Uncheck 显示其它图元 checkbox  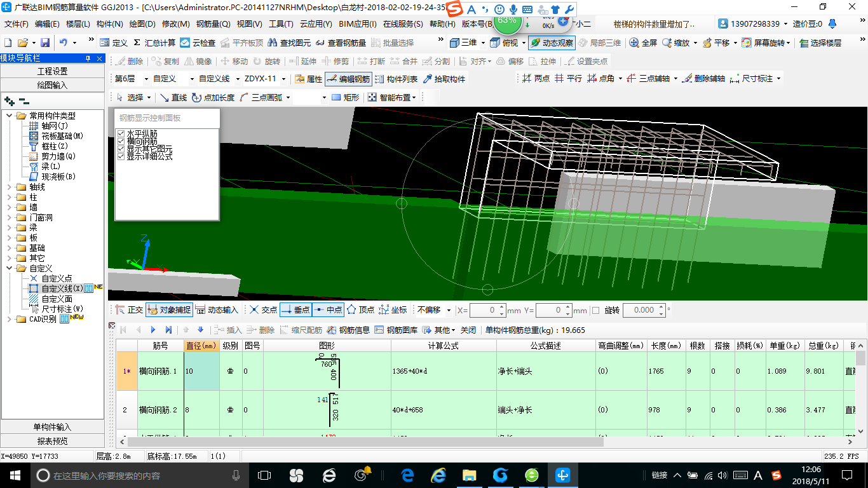click(121, 149)
